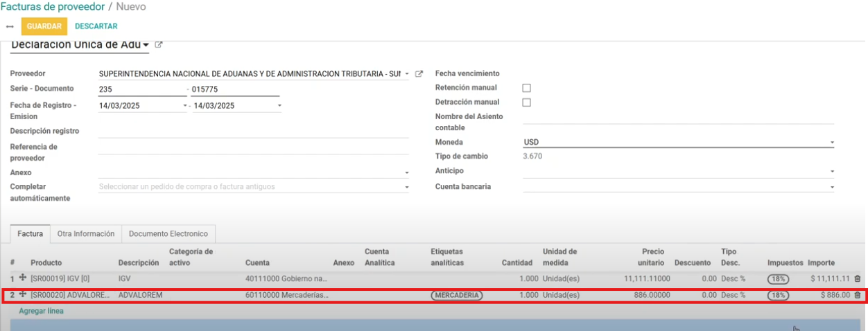The width and height of the screenshot is (868, 331).
Task: Click the Descripción registro input field
Action: [x=254, y=131]
